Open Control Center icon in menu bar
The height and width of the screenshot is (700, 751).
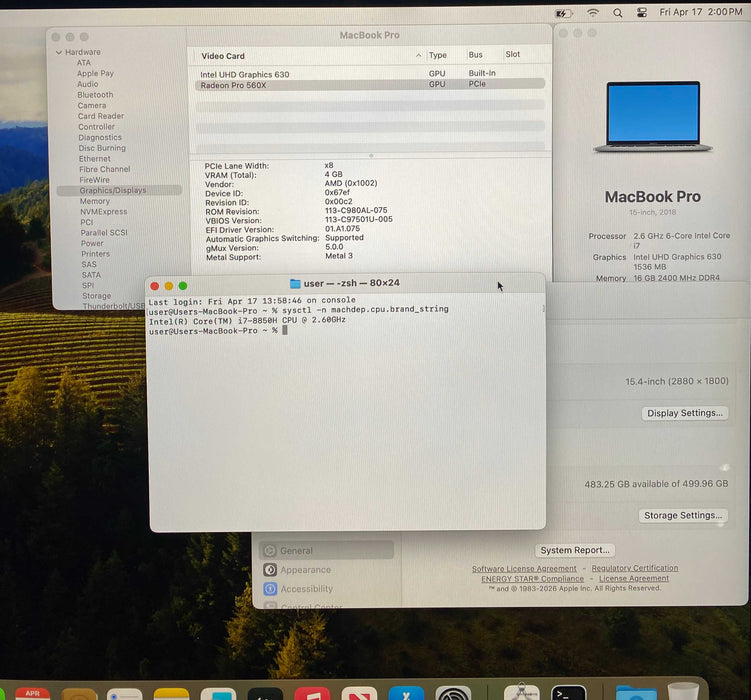click(x=642, y=13)
